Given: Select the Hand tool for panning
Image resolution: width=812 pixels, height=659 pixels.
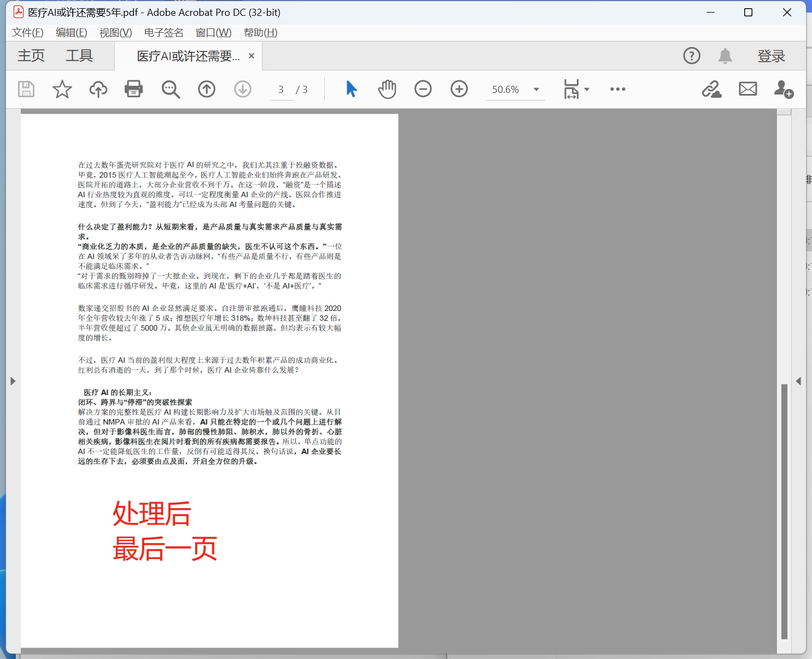Looking at the screenshot, I should coord(387,89).
